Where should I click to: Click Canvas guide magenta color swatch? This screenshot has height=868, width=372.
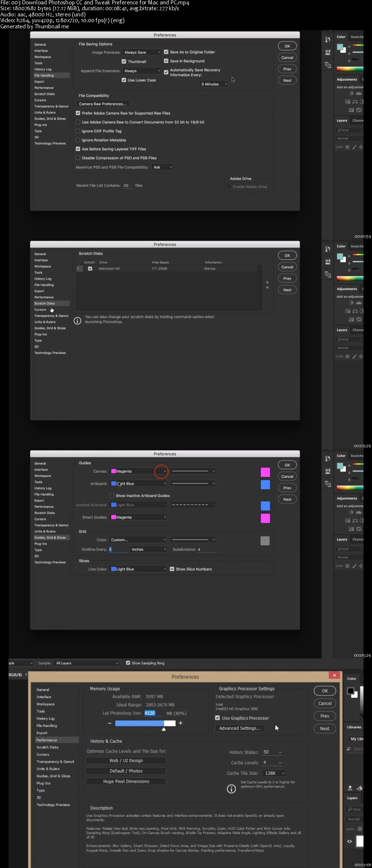click(x=266, y=472)
